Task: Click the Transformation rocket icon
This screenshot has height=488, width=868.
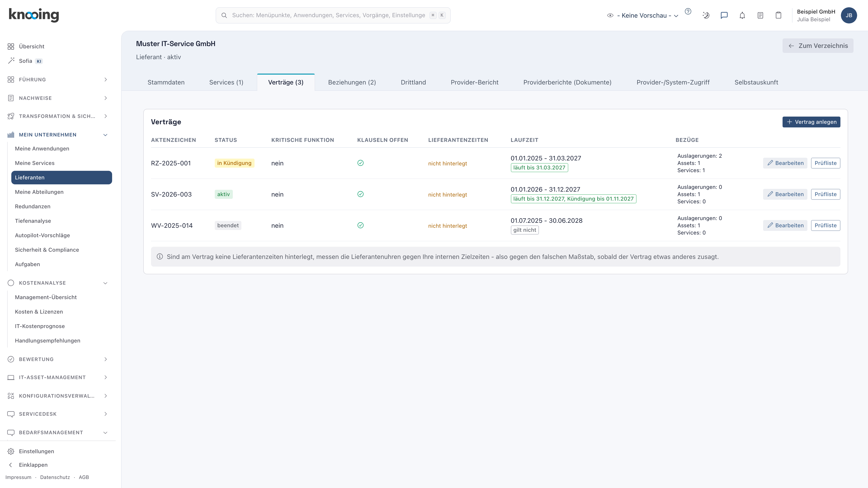Action: tap(11, 116)
